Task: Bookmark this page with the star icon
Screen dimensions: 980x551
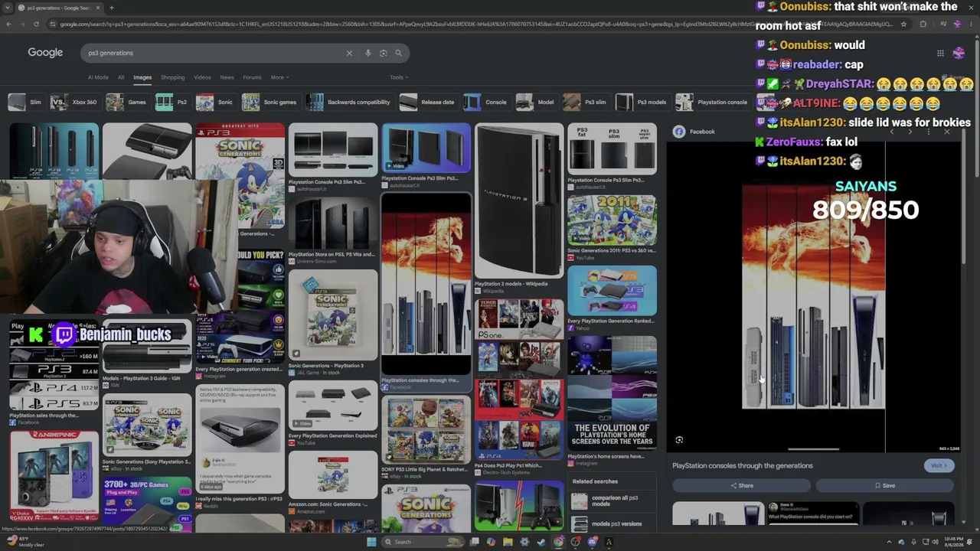Action: coord(903,24)
